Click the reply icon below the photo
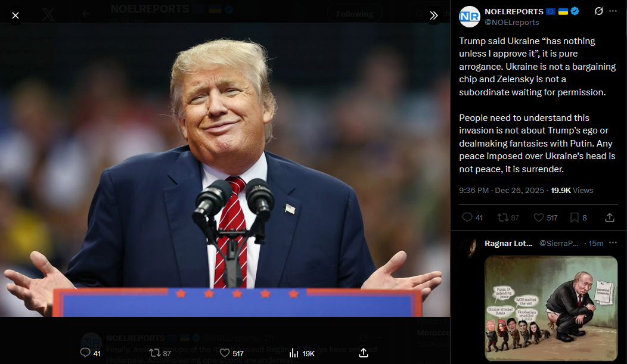627x364 pixels. pyautogui.click(x=85, y=353)
